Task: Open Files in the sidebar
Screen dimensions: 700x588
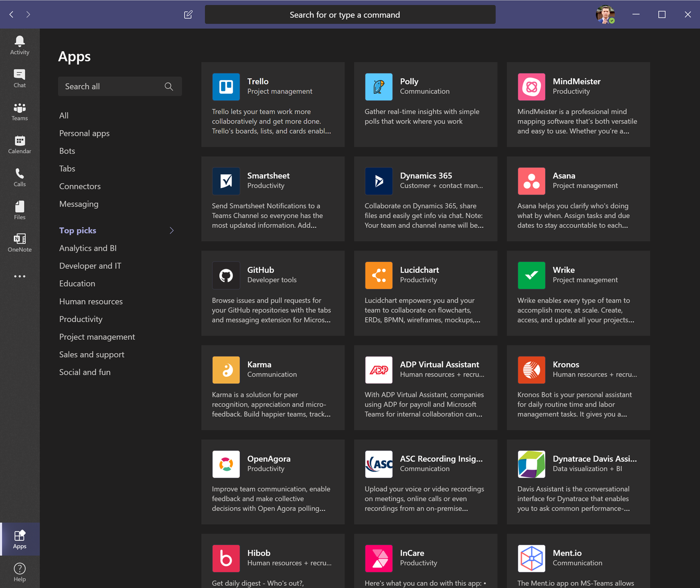Action: (x=20, y=210)
